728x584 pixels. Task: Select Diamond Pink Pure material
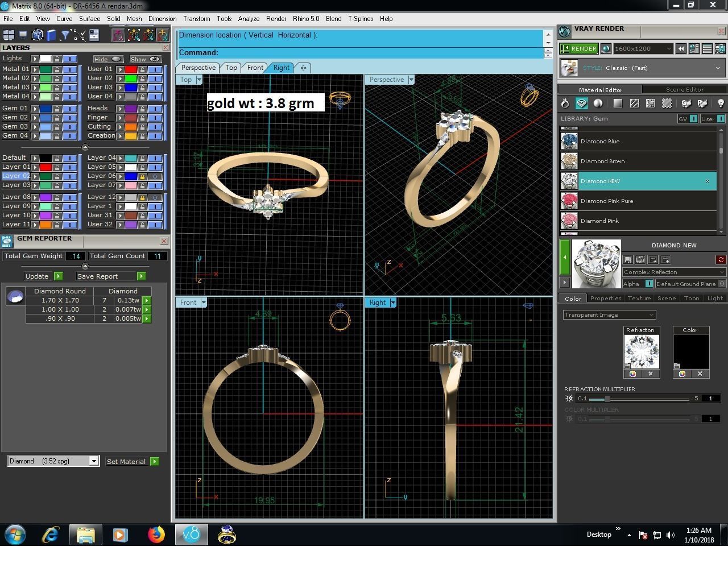638,201
